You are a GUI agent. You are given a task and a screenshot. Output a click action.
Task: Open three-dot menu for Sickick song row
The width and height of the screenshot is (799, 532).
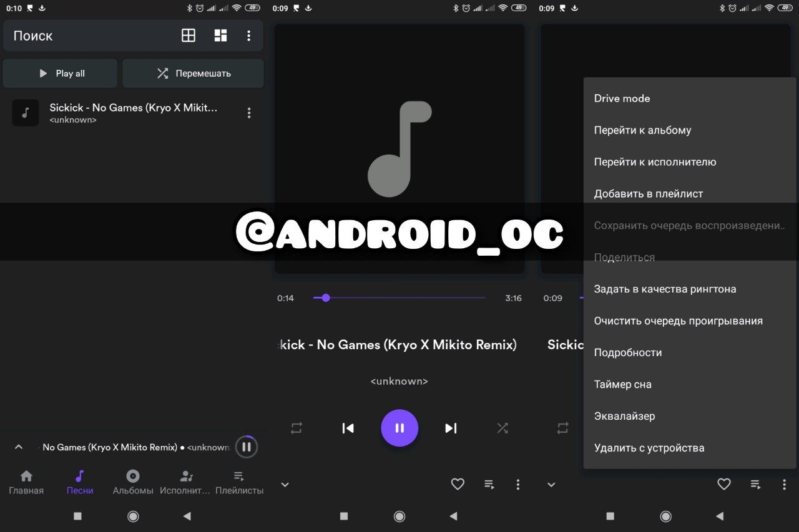click(x=249, y=113)
